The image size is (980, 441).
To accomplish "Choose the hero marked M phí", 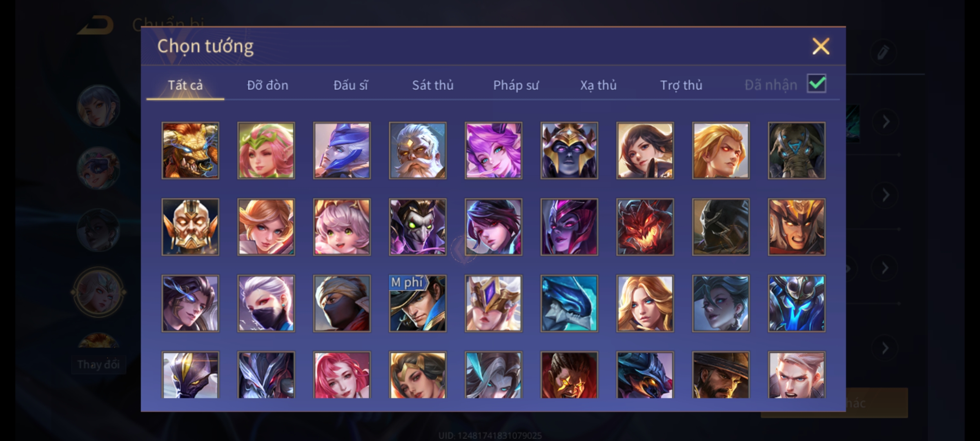I will [417, 303].
